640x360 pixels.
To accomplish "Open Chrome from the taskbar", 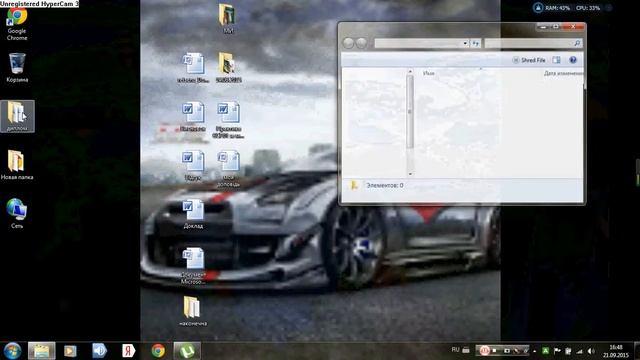I will coord(158,351).
